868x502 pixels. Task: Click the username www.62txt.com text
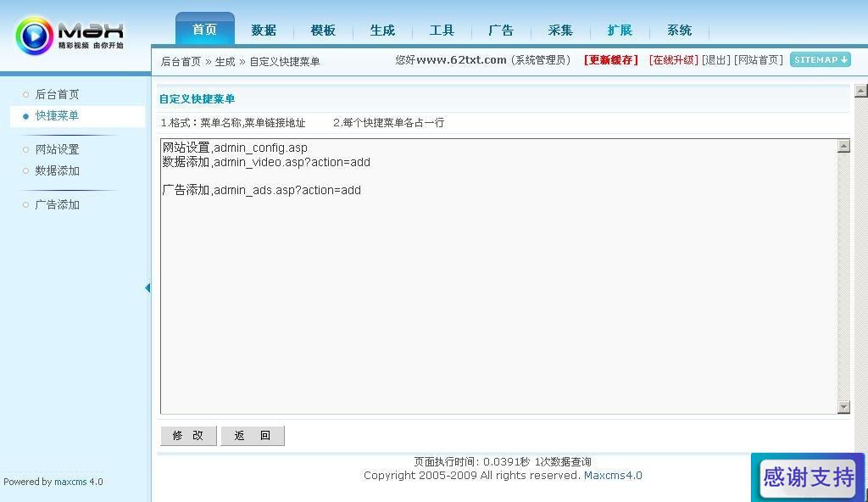(x=461, y=60)
